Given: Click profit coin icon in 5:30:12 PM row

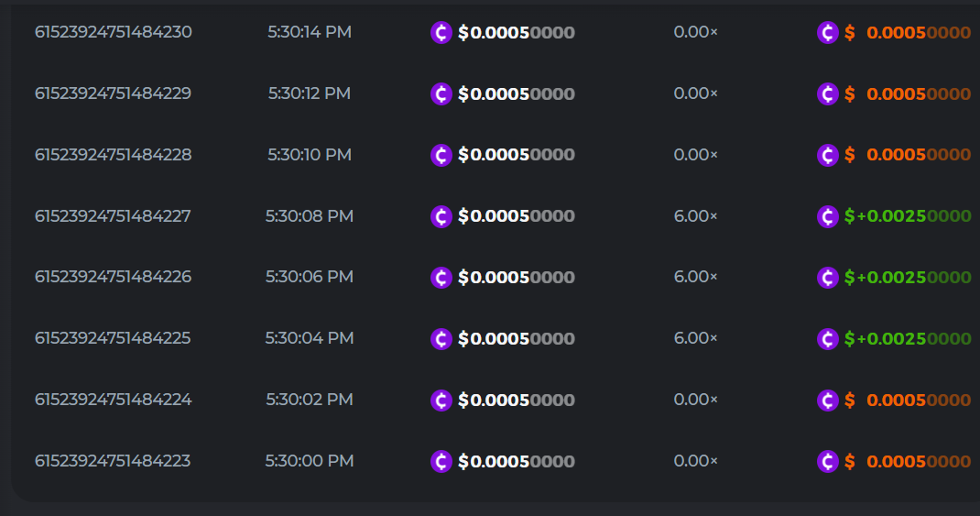Looking at the screenshot, I should pos(828,93).
